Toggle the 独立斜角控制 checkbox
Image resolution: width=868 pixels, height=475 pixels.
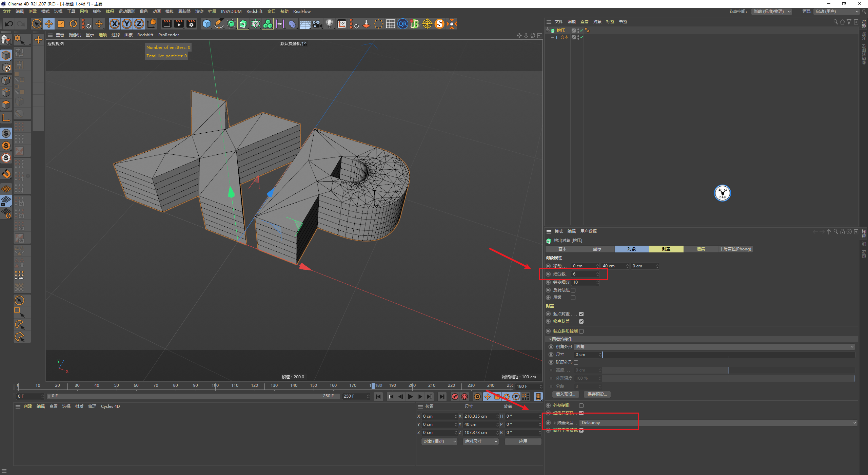click(x=581, y=331)
